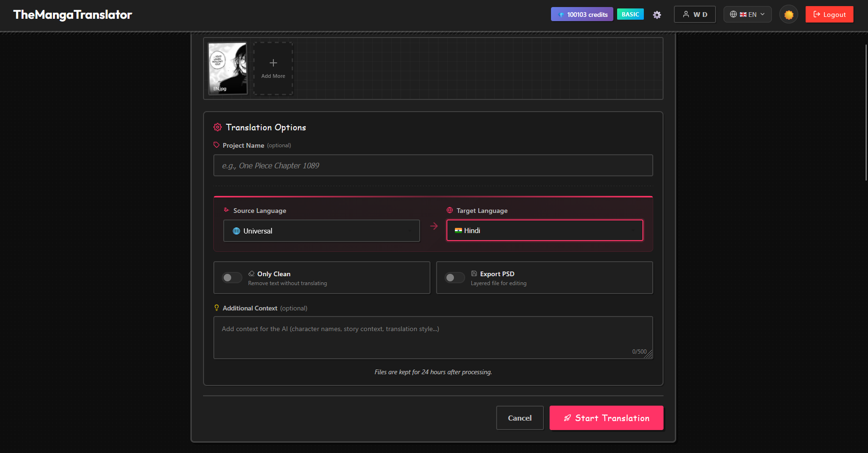Screen dimensions: 868x453
Task: Enable the Only Clean toggle
Action: (232, 278)
